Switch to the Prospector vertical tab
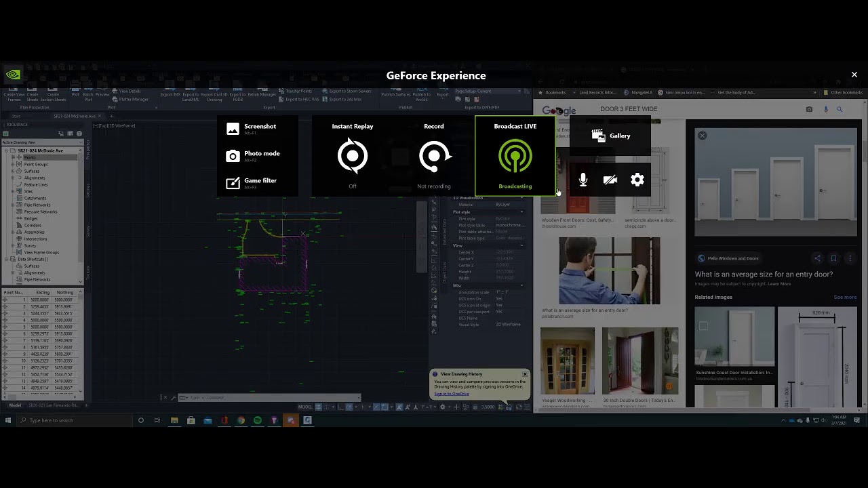 87,150
